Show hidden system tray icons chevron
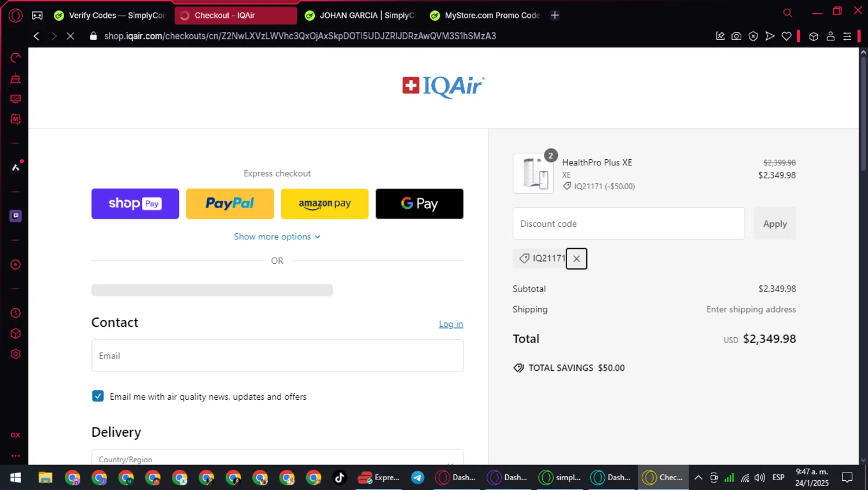The image size is (868, 490). click(x=698, y=477)
